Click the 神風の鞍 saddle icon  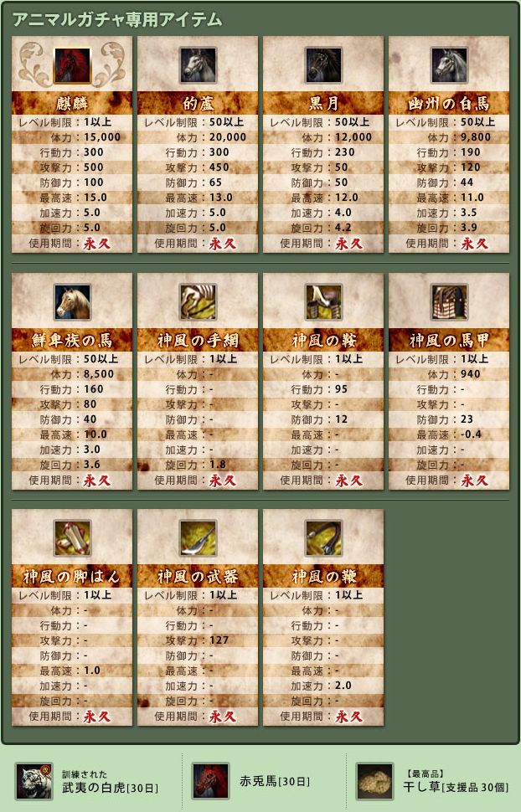pos(323,302)
